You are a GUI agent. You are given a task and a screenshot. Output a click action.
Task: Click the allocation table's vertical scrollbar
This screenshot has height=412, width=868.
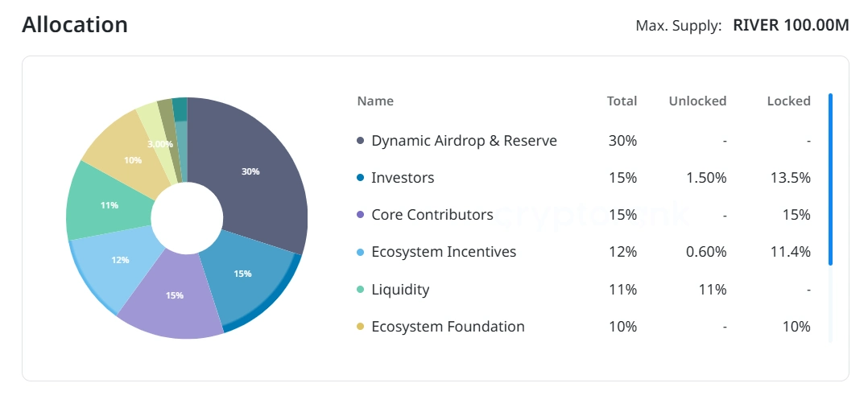830,179
